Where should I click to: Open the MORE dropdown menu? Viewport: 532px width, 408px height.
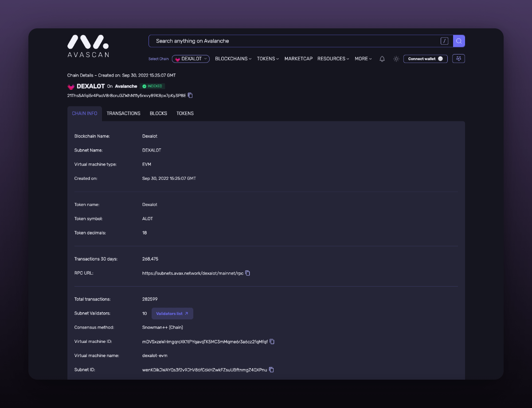[x=363, y=59]
